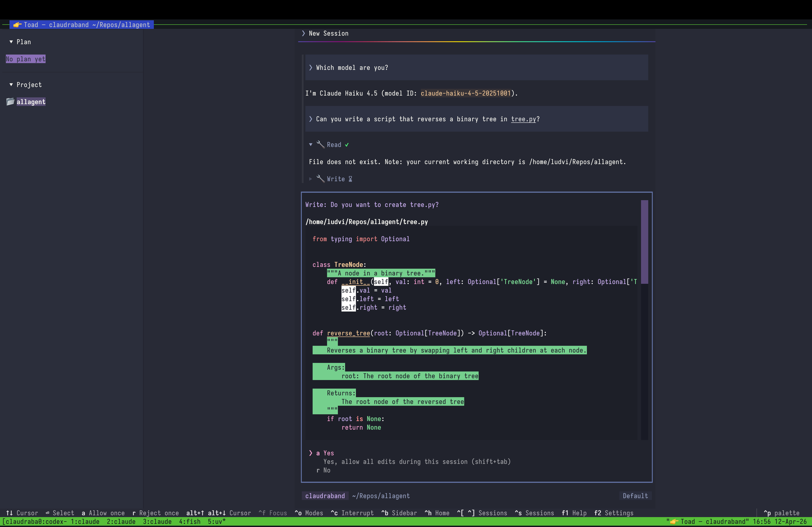Collapse the Read tool call triangle

tap(310, 144)
